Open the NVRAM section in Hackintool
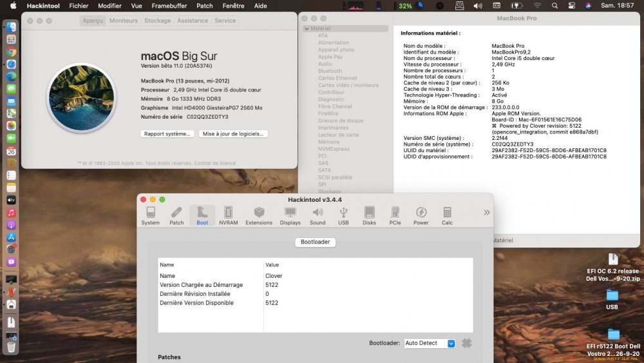This screenshot has height=363, width=644. point(229,216)
